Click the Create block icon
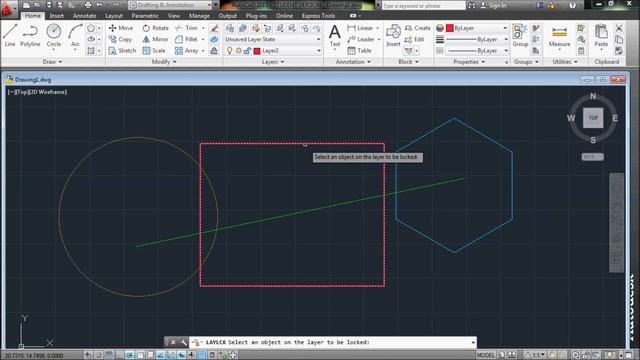Screen dimensions: 640x360 [418, 28]
